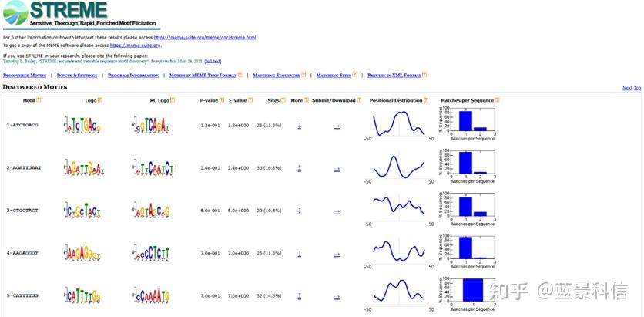Expand More details for motif 1-ATCTGACG

point(300,126)
